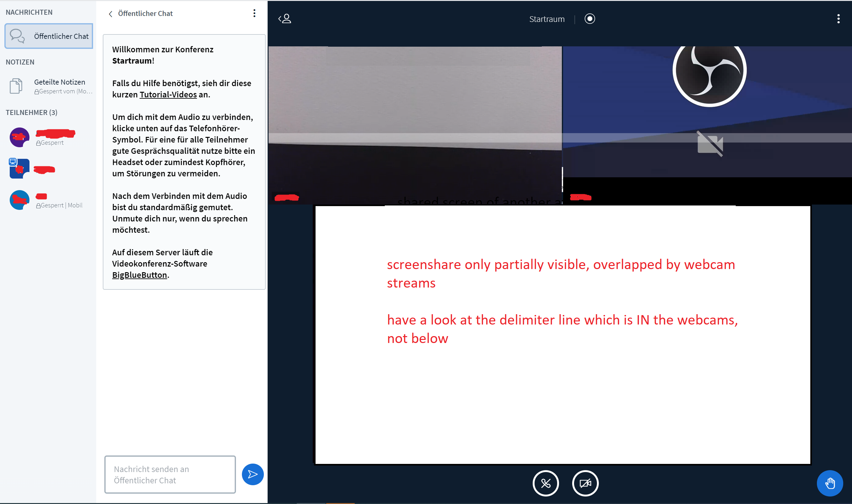852x504 pixels.
Task: Open the room options dropdown menu
Action: (x=839, y=19)
